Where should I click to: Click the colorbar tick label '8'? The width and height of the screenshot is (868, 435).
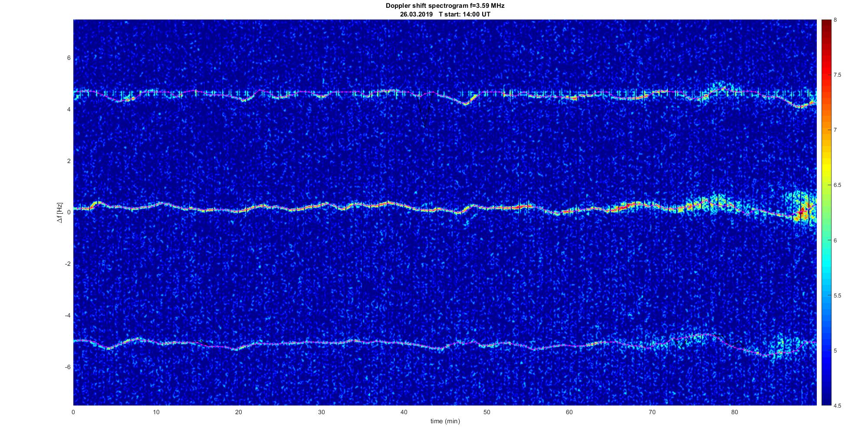(x=835, y=20)
